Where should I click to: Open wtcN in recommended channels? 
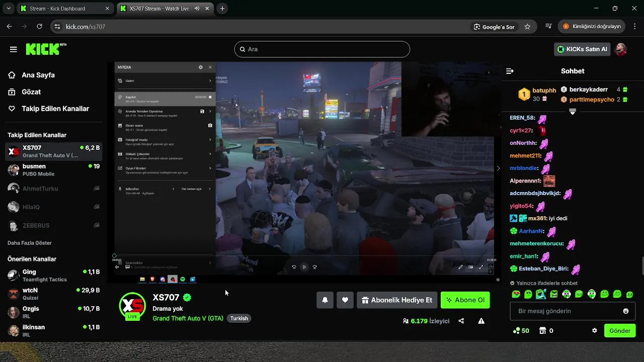pyautogui.click(x=53, y=294)
